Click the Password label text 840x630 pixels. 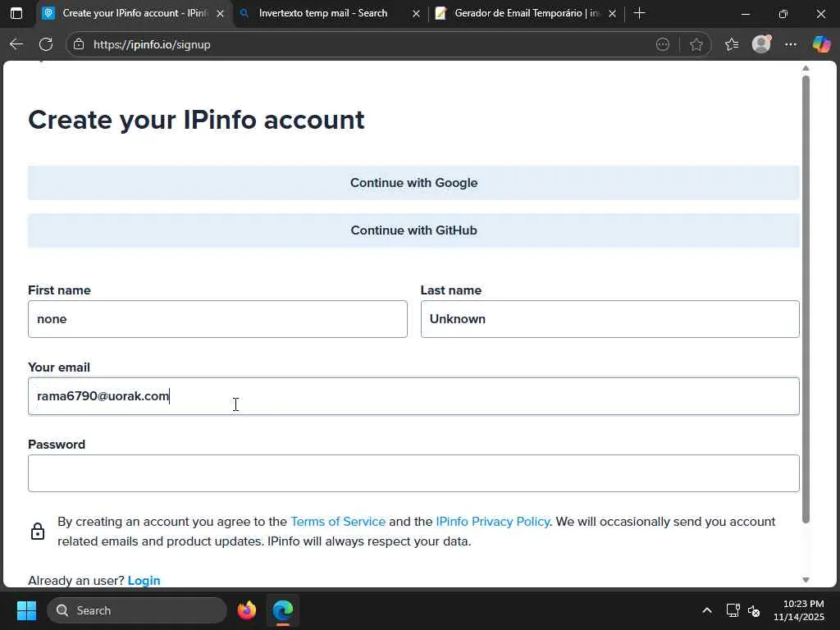pyautogui.click(x=57, y=445)
